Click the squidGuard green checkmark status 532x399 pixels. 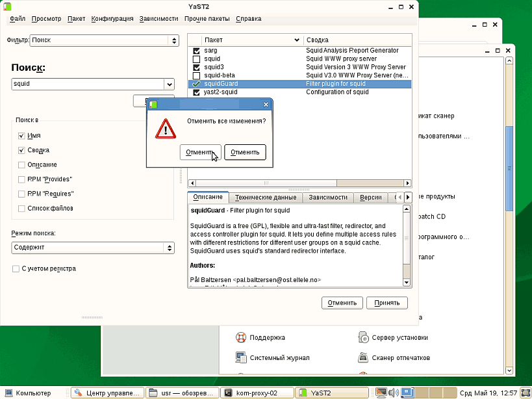(x=196, y=84)
